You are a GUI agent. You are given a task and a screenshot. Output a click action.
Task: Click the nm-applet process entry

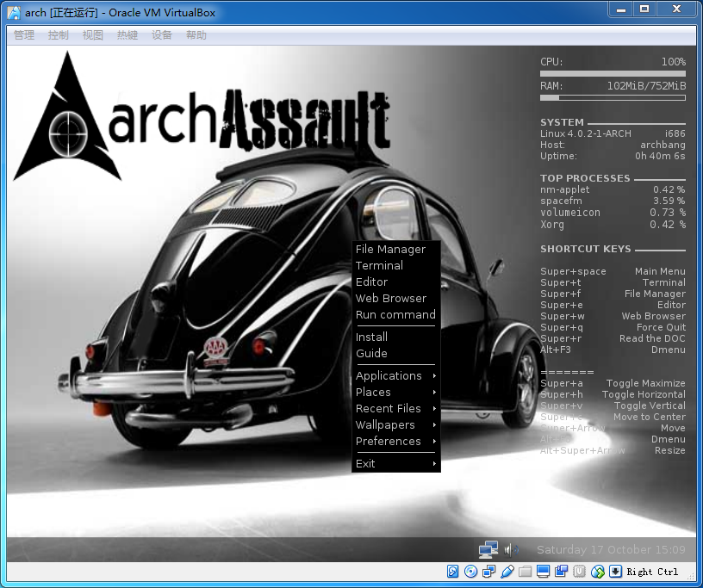pyautogui.click(x=613, y=189)
